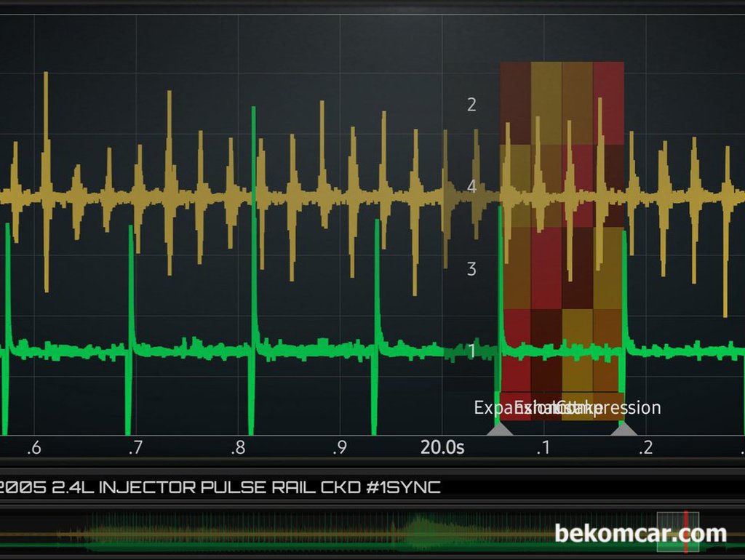The image size is (745, 560).
Task: Click cylinder label 2 on the overlay
Action: (471, 105)
